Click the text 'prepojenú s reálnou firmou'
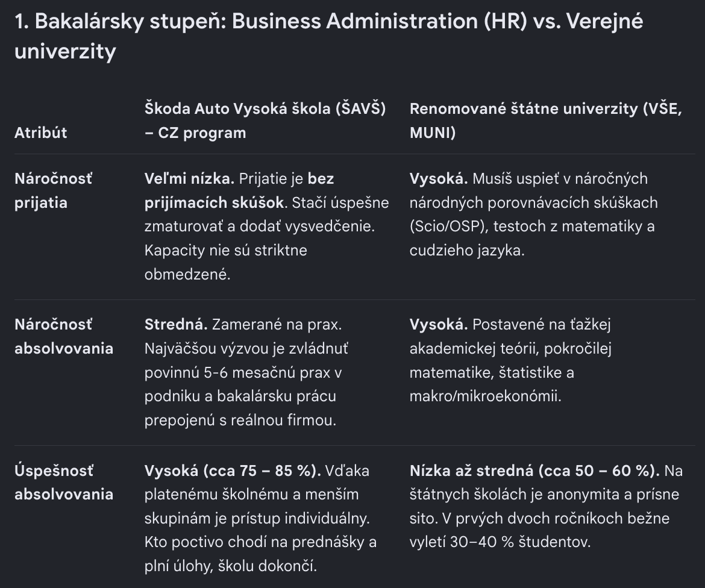705x588 pixels. click(x=239, y=420)
